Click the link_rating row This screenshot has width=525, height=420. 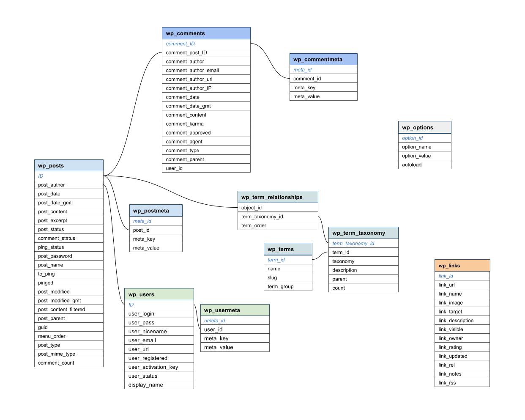462,347
